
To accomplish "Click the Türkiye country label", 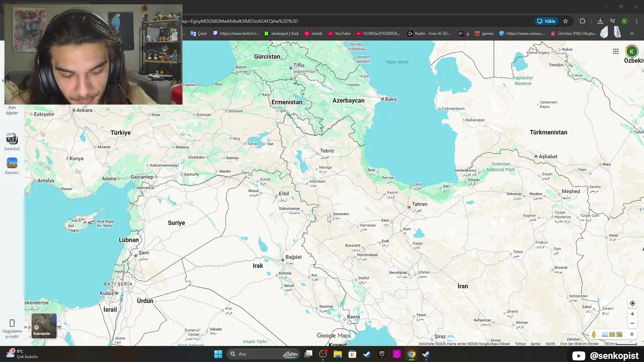I will point(120,133).
